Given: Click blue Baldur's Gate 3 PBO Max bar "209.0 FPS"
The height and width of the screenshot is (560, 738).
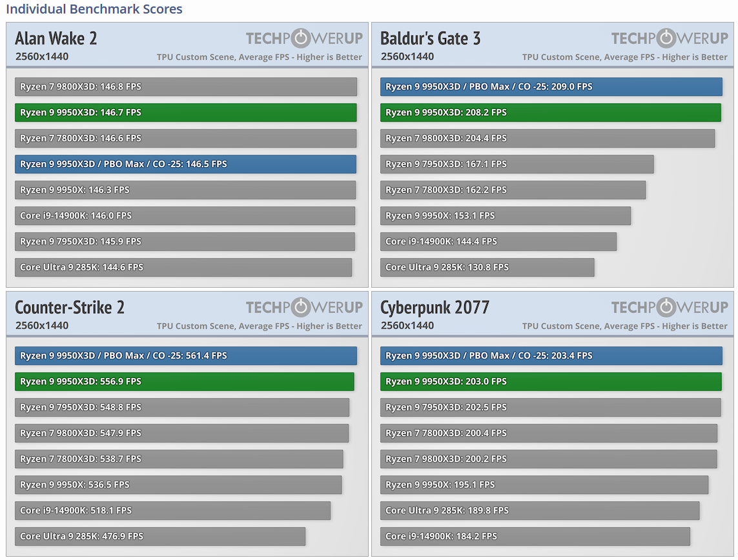Looking at the screenshot, I should click(551, 86).
